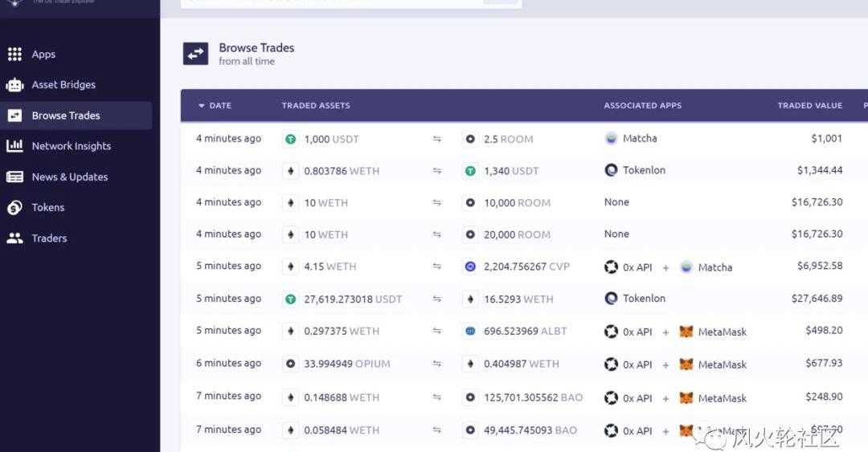Screen dimensions: 868x452
Task: Open the $27,646.89 trade row
Action: (x=817, y=299)
